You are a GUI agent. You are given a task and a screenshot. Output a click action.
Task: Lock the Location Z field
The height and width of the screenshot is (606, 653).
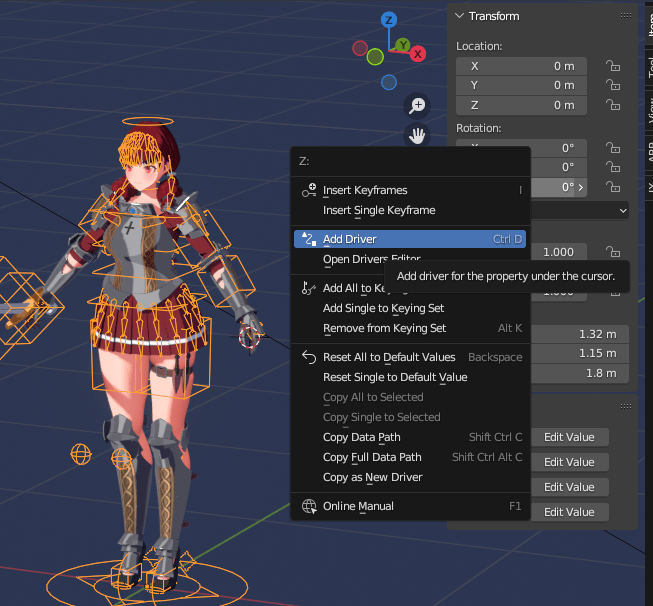611,105
